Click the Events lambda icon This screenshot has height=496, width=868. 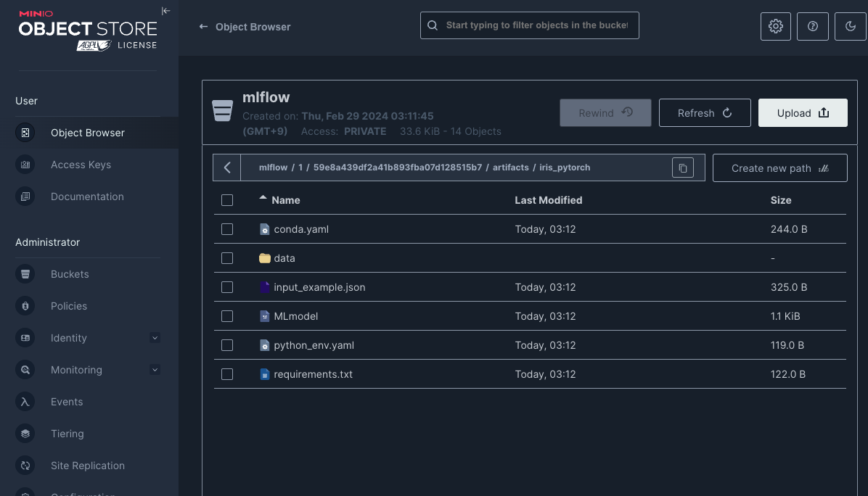(x=25, y=402)
